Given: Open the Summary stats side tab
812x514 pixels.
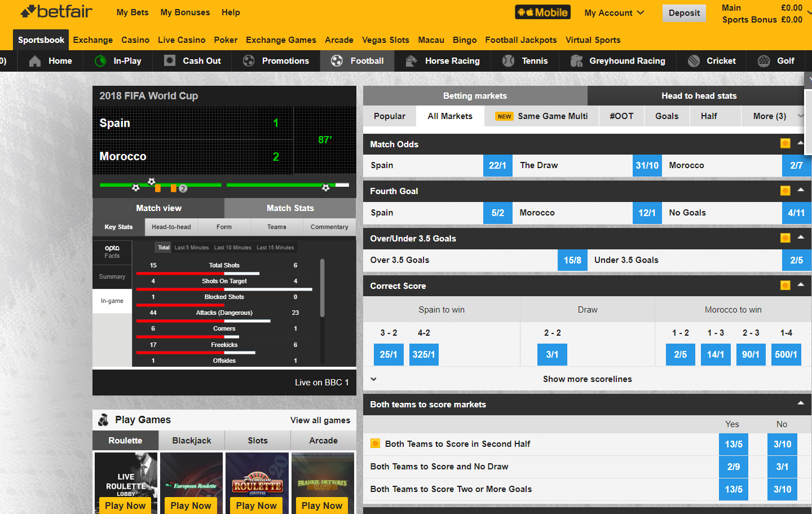Looking at the screenshot, I should [112, 276].
